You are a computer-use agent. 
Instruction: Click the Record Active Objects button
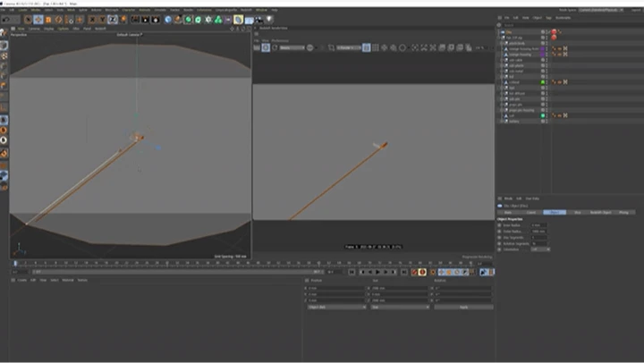point(414,272)
